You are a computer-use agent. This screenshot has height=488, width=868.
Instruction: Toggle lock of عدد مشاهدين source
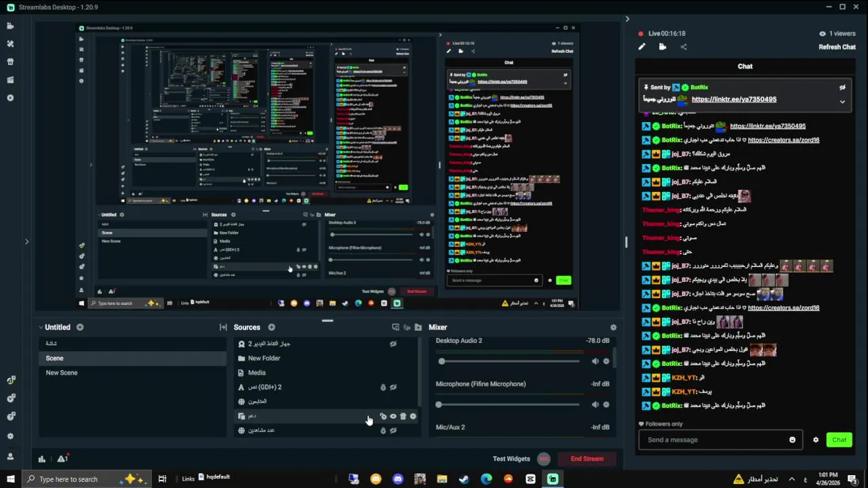tap(382, 430)
